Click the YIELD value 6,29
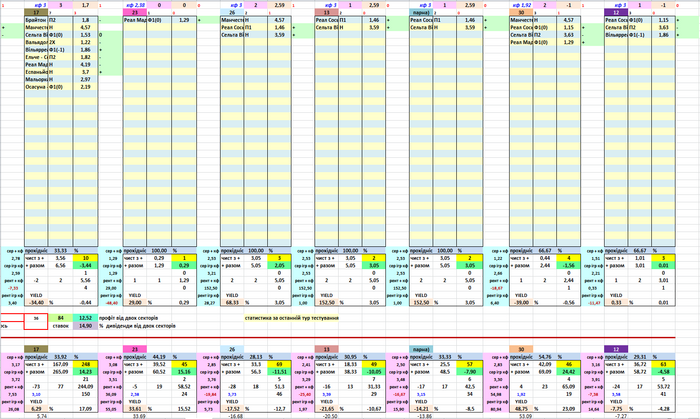Screen dimensions: 700x419 click(x=36, y=409)
